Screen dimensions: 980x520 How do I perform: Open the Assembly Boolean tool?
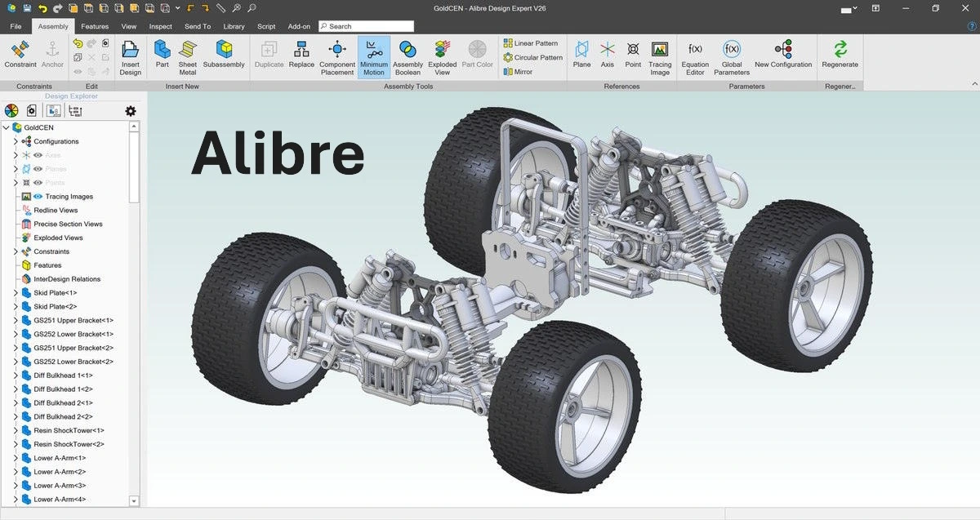click(x=408, y=57)
